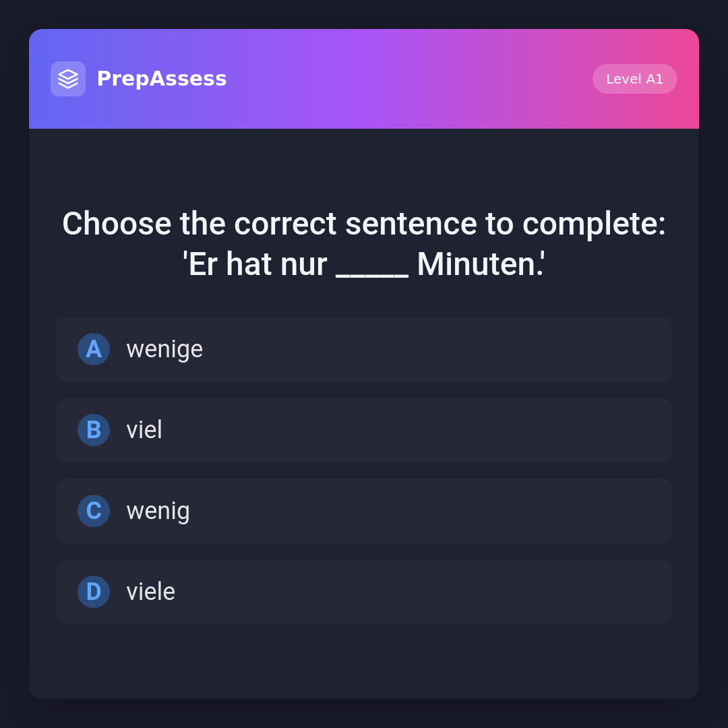Click the word 'complete:' in the heading
Viewport: 728px width, 728px height.
point(594,224)
